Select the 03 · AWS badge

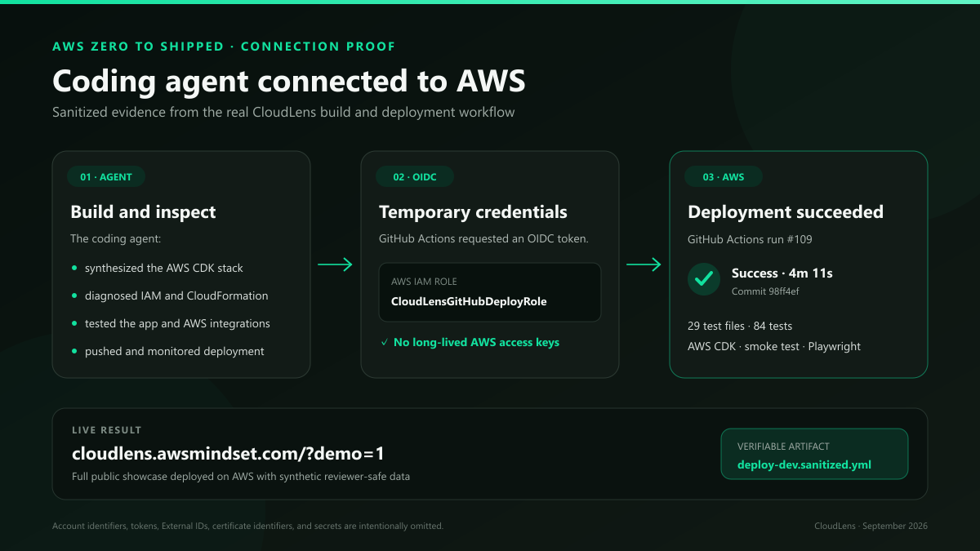click(723, 177)
